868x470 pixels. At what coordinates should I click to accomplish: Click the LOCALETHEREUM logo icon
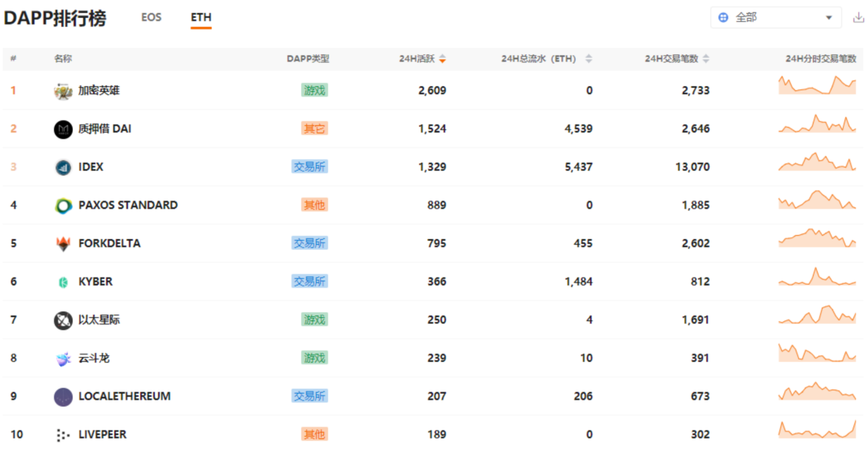[x=63, y=397]
